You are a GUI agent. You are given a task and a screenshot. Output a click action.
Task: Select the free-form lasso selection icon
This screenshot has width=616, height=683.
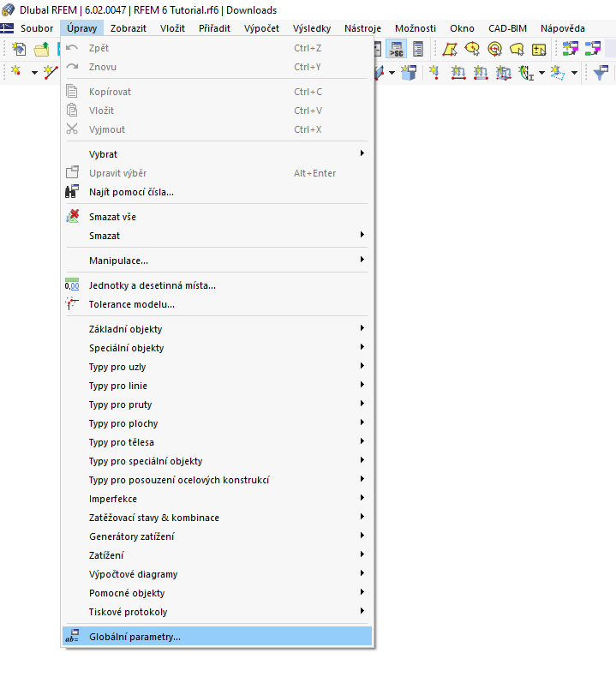pyautogui.click(x=517, y=49)
